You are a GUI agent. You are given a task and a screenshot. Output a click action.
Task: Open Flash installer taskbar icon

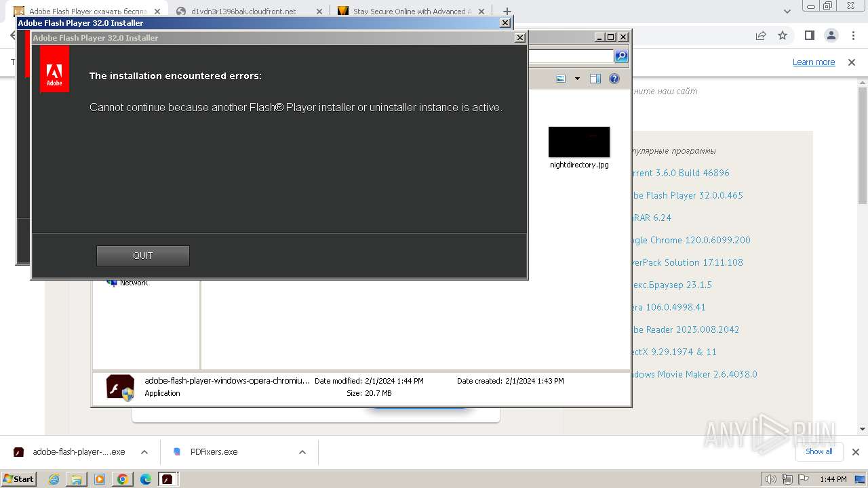(x=167, y=479)
